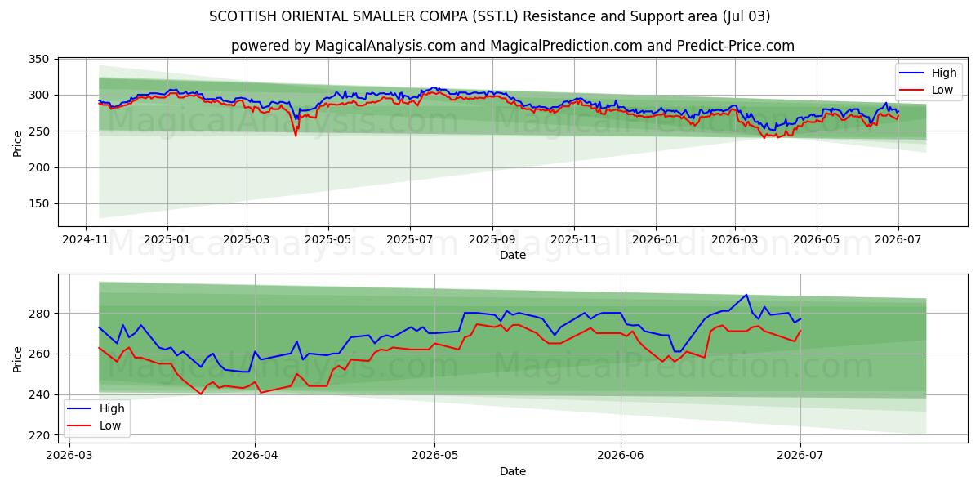Select the bottom chart y-axis value '280'

pyautogui.click(x=41, y=314)
